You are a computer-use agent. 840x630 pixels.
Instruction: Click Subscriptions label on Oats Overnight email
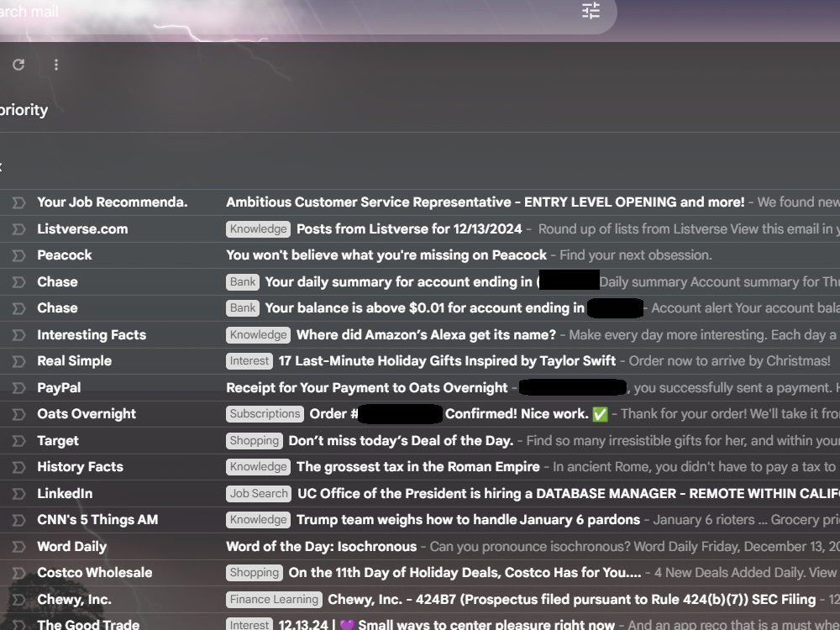click(x=265, y=414)
